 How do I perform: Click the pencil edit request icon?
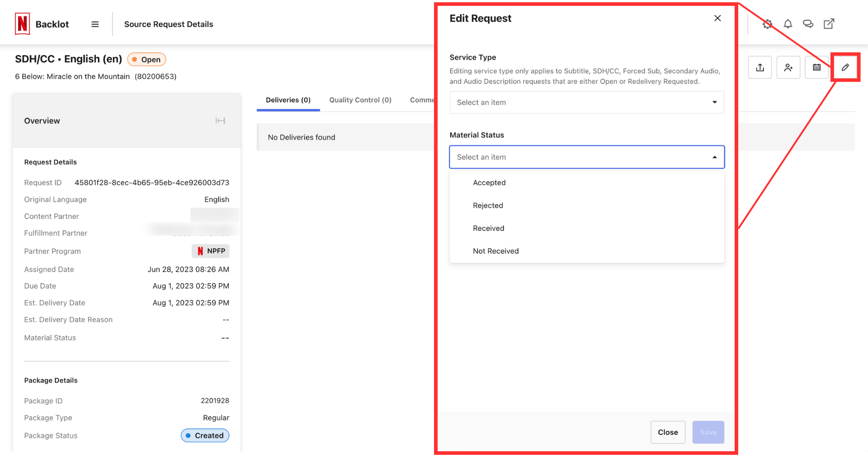pos(845,67)
